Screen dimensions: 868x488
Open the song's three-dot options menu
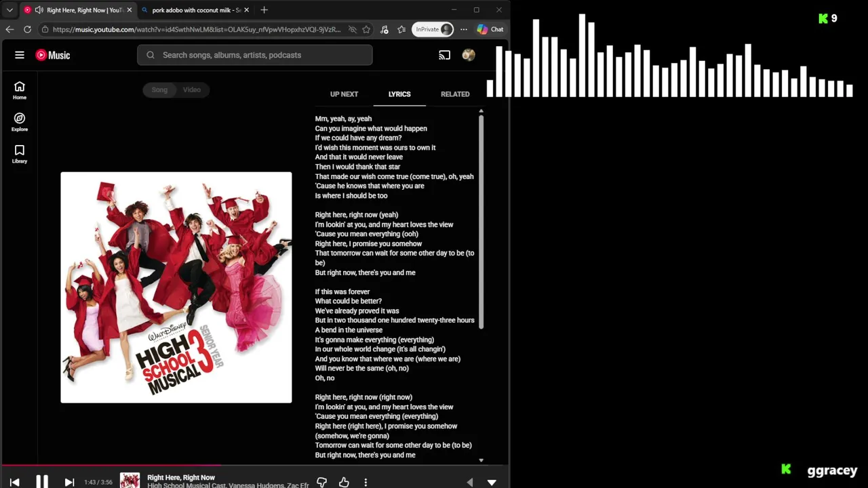pyautogui.click(x=366, y=482)
